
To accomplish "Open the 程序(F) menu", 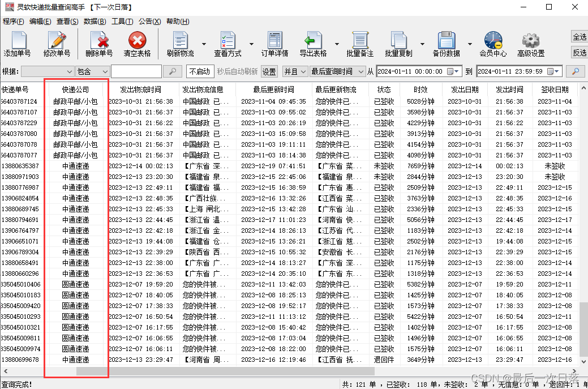I will coord(14,22).
